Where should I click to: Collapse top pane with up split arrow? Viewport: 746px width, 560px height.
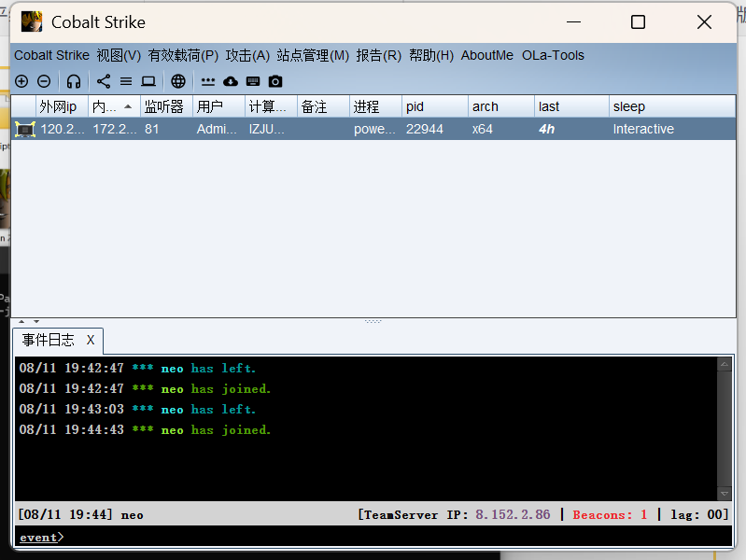21,322
